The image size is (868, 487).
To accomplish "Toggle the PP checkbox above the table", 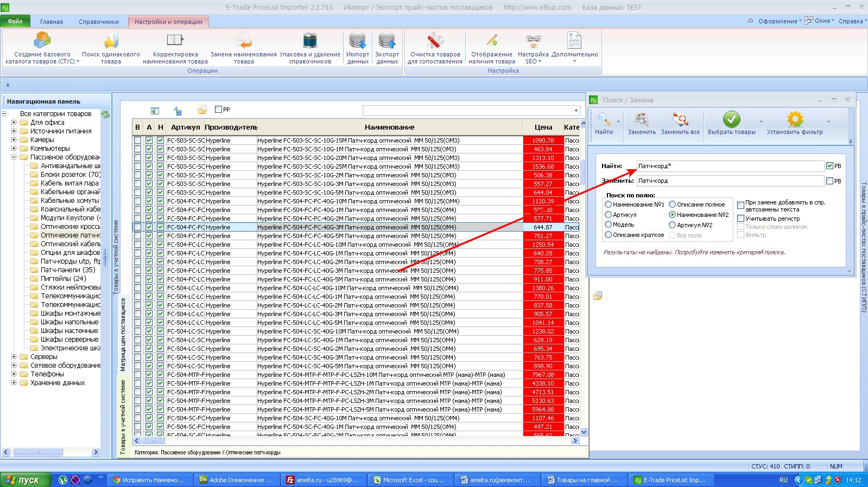I will point(218,110).
